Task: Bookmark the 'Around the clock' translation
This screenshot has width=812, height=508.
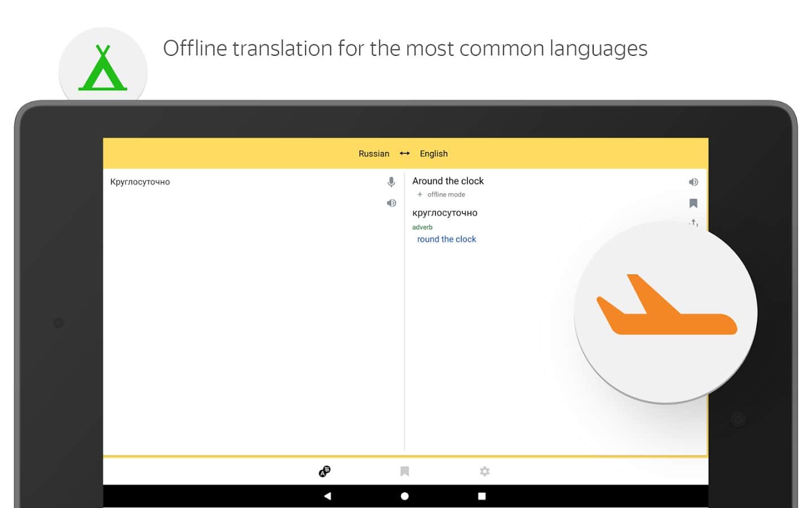Action: 694,203
